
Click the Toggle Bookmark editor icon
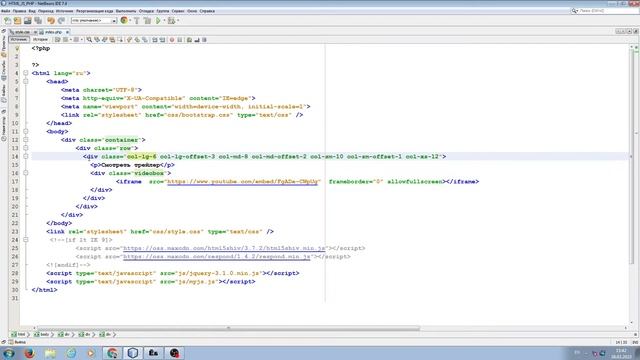coord(144,40)
